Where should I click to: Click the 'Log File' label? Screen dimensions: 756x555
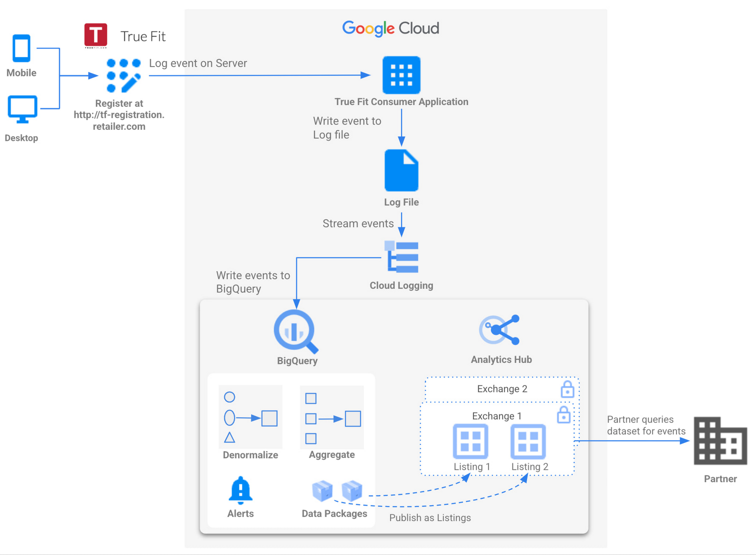tap(401, 202)
